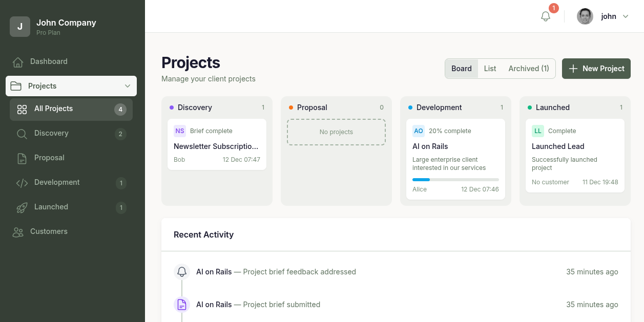This screenshot has width=644, height=322.
Task: Go to Dashboard in sidebar
Action: 72,61
